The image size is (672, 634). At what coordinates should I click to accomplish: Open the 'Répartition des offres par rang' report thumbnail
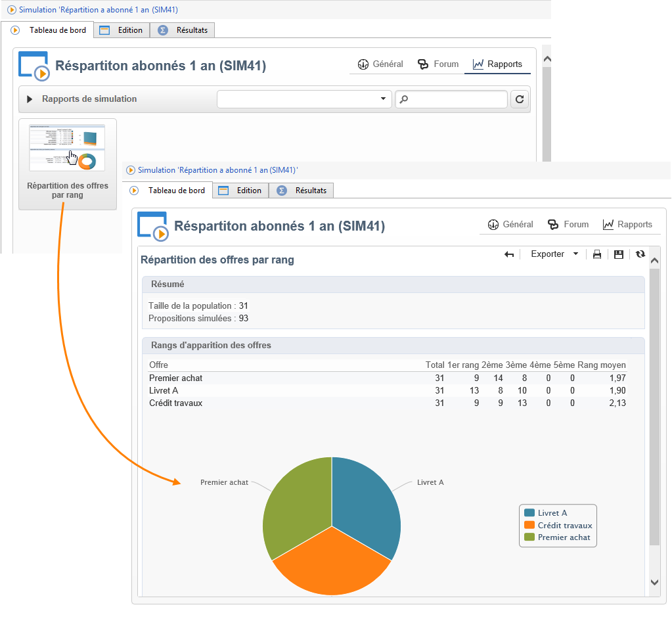[67, 164]
